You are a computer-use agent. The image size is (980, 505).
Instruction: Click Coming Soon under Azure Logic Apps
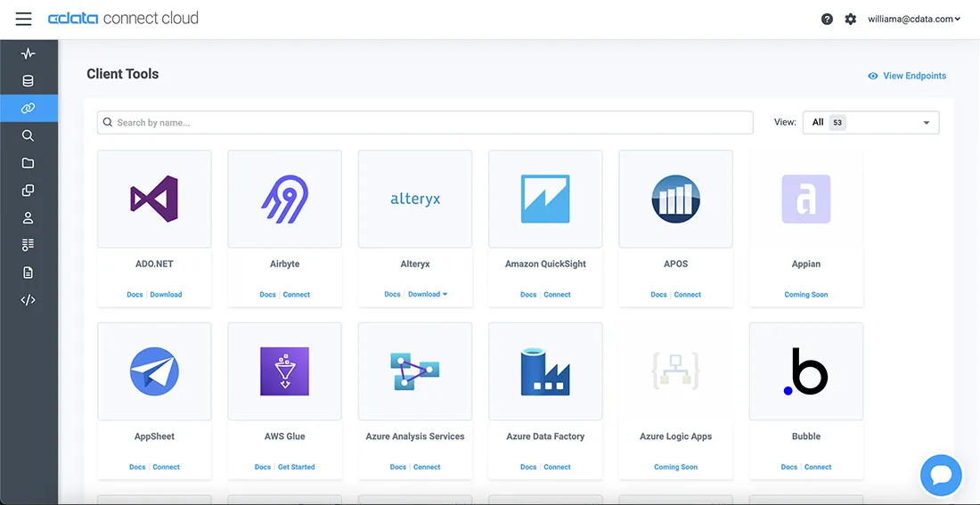[675, 467]
